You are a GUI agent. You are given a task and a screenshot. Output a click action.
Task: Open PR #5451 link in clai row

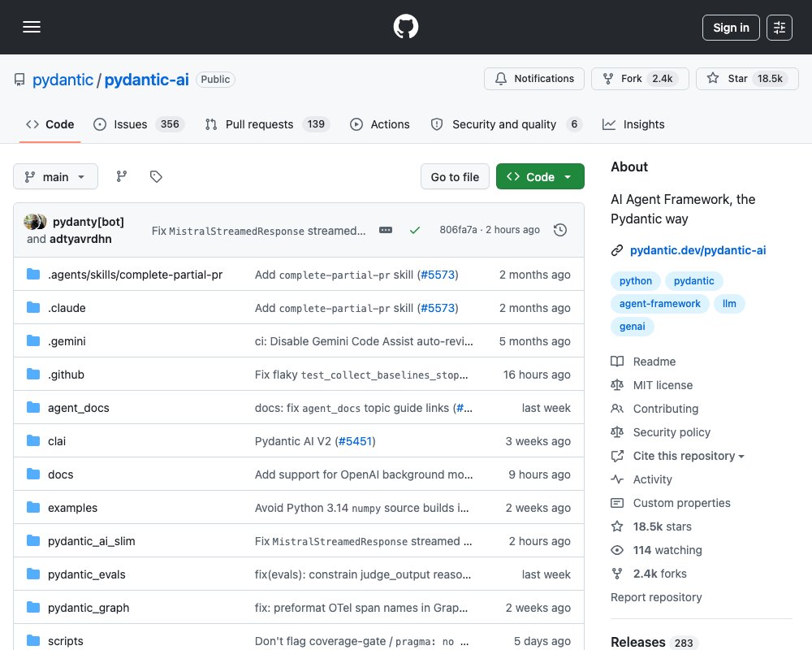point(356,441)
